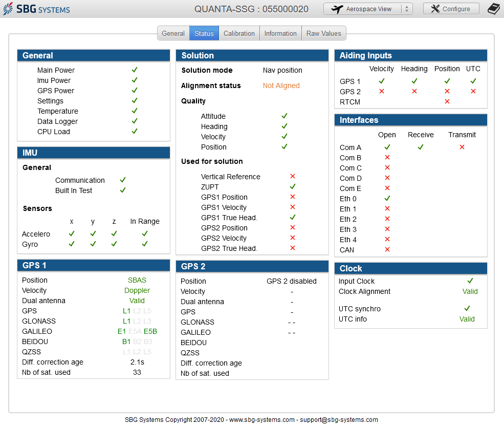Click the GPS1 True Head. check mark
504x426 pixels.
pos(293,218)
